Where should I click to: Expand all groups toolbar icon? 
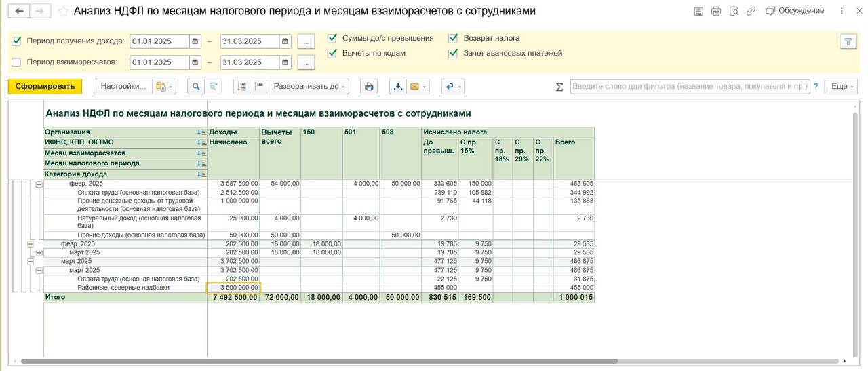pyautogui.click(x=258, y=86)
